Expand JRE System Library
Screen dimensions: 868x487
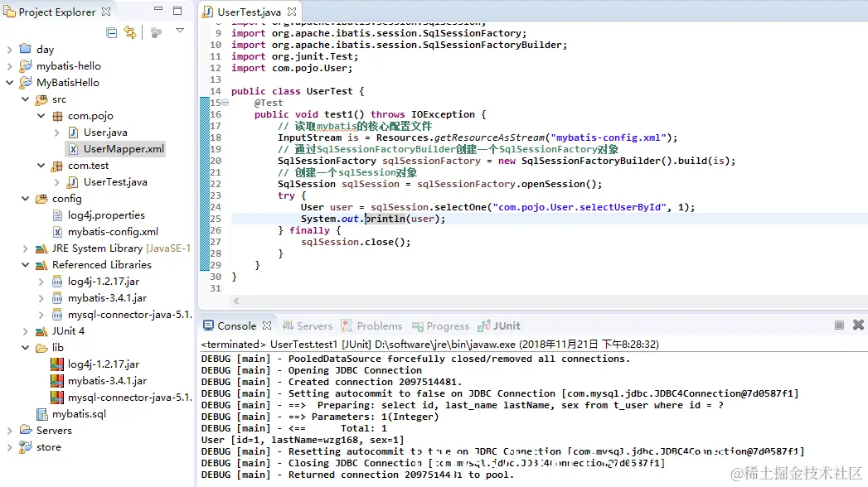tap(26, 248)
